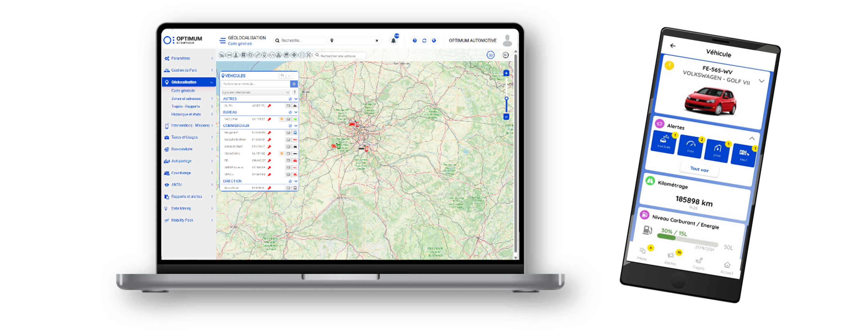Click the map zoom slider handle
Image resolution: width=868 pixels, height=330 pixels.
pyautogui.click(x=506, y=99)
